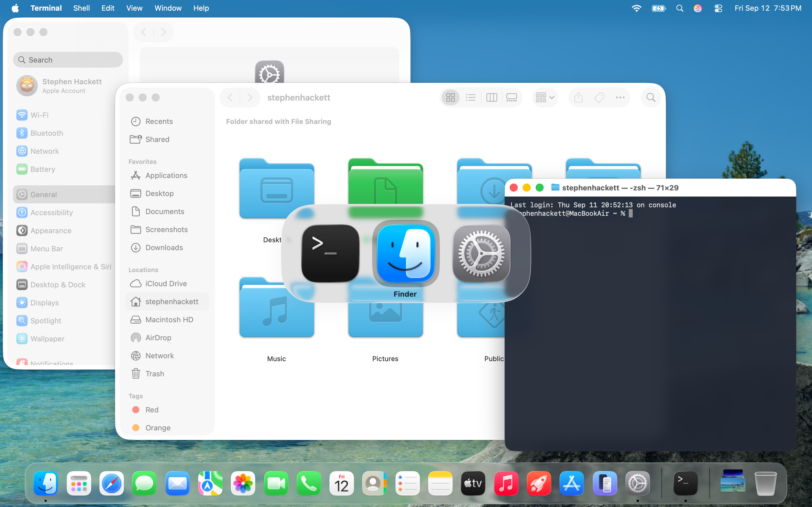Open the Window menu

168,8
